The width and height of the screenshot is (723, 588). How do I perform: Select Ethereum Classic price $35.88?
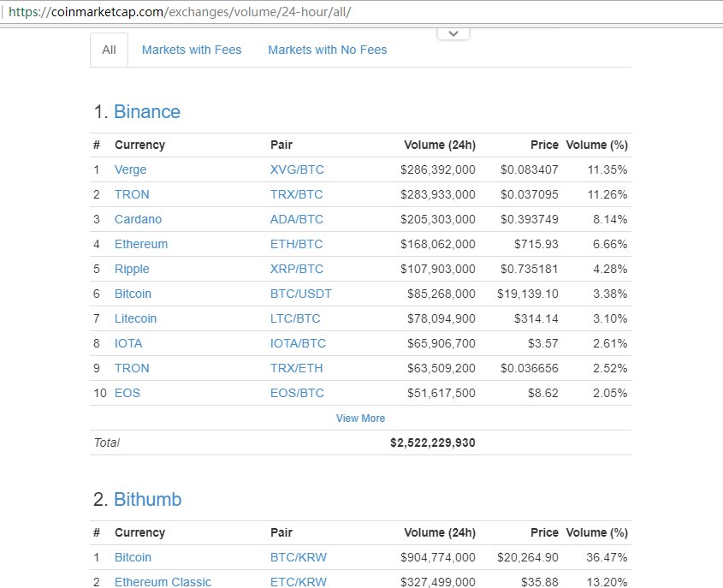click(x=540, y=583)
